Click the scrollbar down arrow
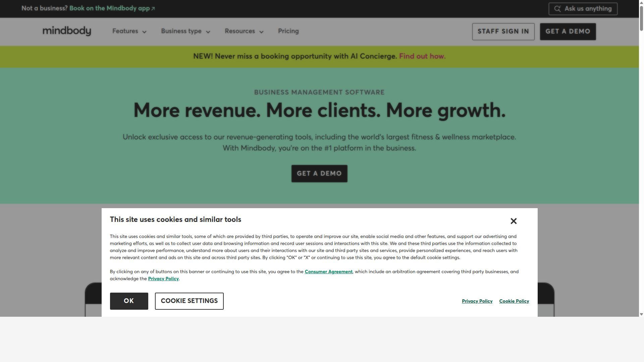Screen dimensions: 644x362 point(641,314)
